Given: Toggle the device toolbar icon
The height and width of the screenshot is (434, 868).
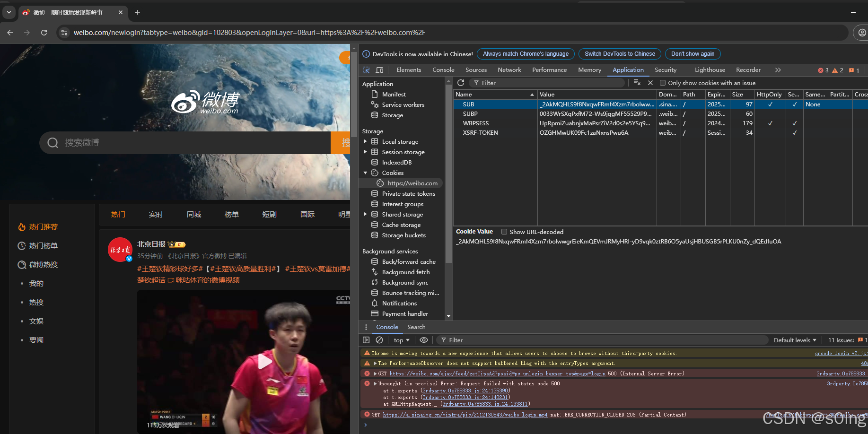Looking at the screenshot, I should (x=379, y=70).
